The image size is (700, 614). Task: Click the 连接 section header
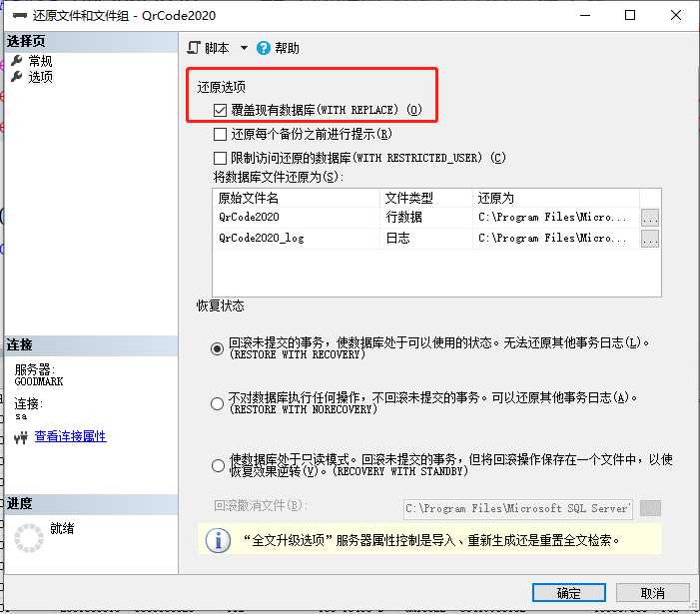pos(91,345)
